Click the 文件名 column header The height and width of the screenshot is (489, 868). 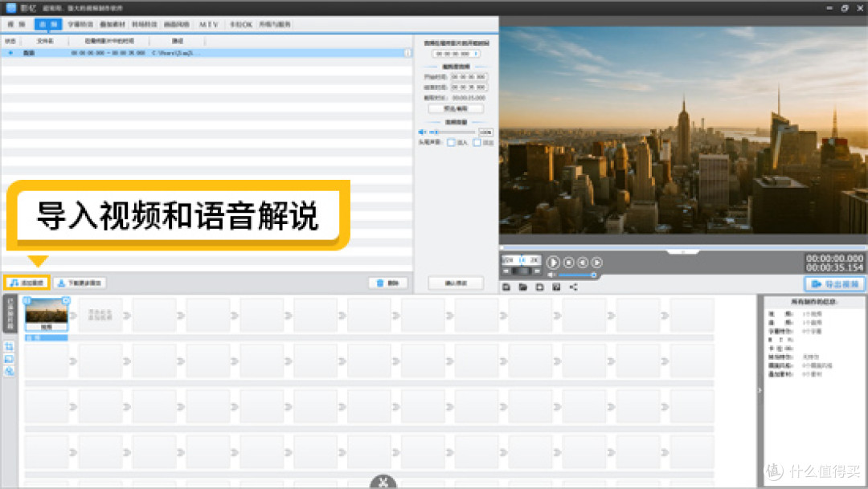(x=45, y=41)
